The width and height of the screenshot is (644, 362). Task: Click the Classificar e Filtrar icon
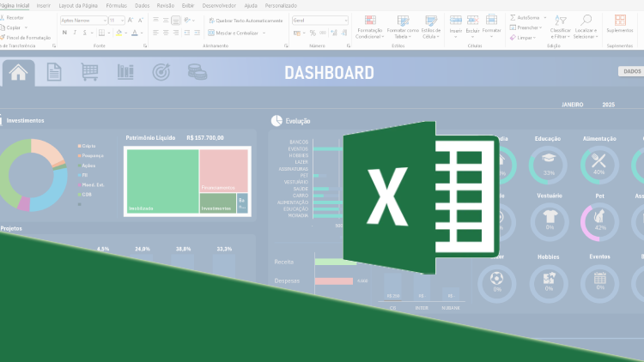coord(560,20)
